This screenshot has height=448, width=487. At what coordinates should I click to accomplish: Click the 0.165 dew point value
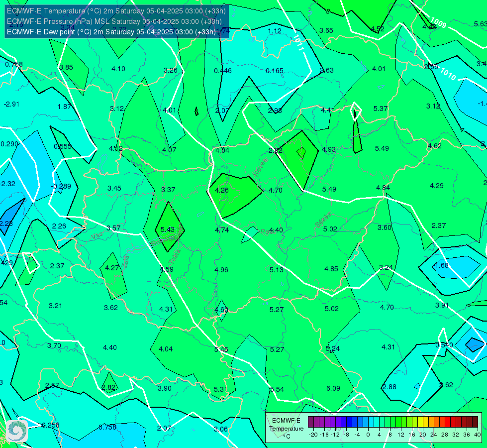click(275, 71)
